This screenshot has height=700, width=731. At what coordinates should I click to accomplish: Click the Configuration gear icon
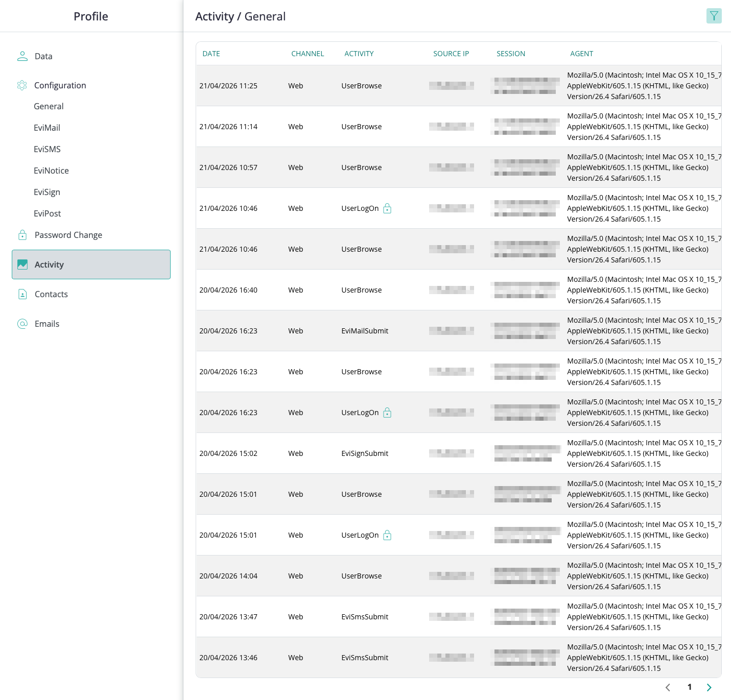[x=22, y=85]
